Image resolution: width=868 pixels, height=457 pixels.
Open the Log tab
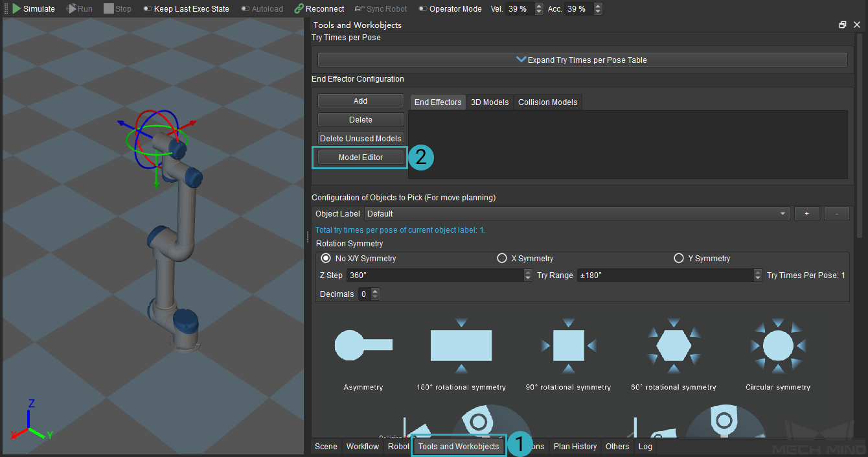(645, 447)
